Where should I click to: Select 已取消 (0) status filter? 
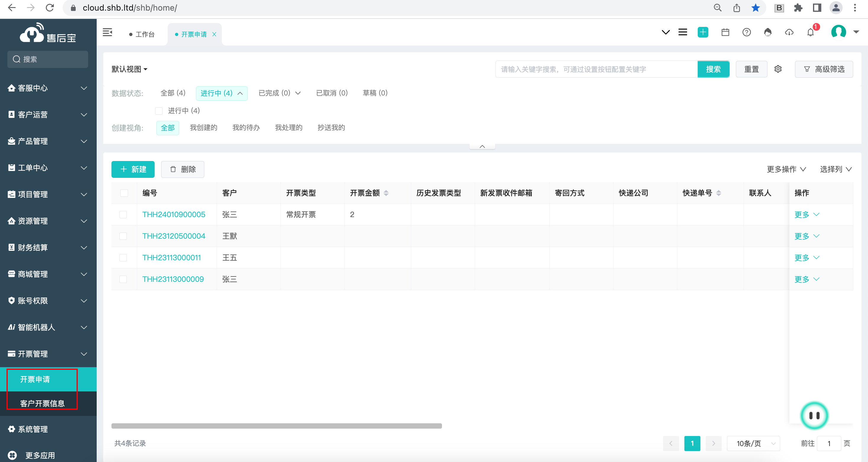pos(332,93)
